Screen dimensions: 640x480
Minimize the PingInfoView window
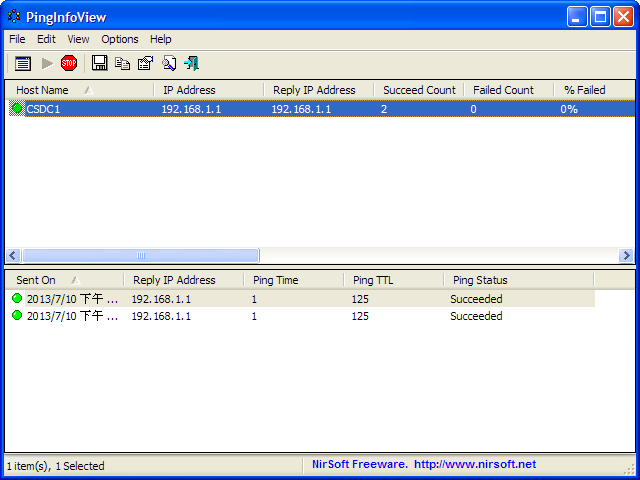(577, 17)
